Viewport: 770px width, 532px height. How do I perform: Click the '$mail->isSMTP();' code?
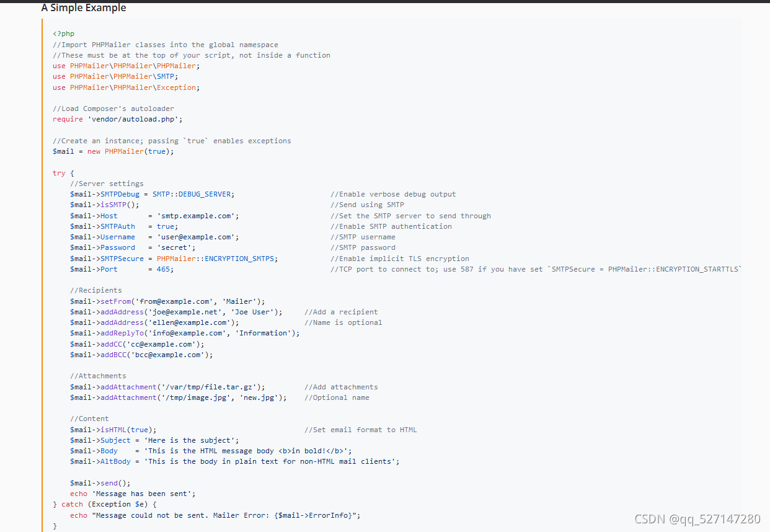[x=105, y=205]
